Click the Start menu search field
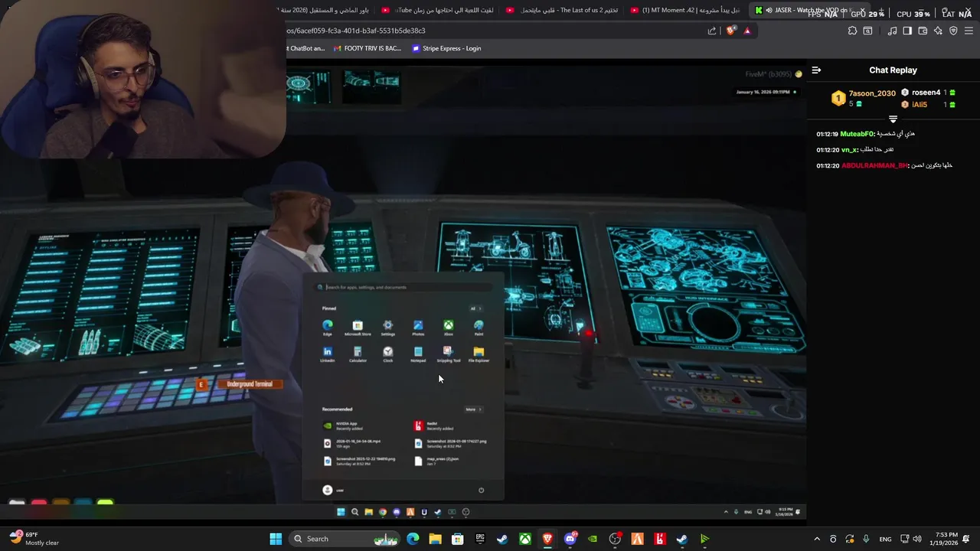 403,288
